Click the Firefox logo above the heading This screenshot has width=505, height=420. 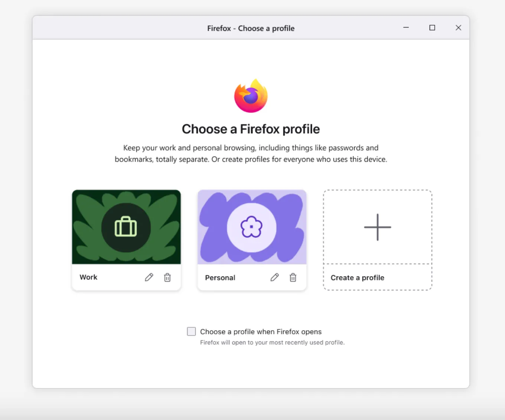251,95
